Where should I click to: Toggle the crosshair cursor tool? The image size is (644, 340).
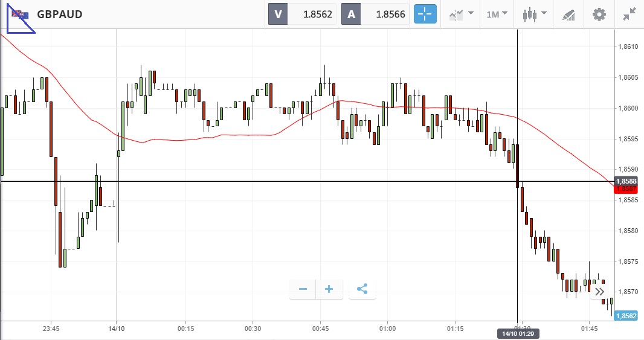pos(425,14)
